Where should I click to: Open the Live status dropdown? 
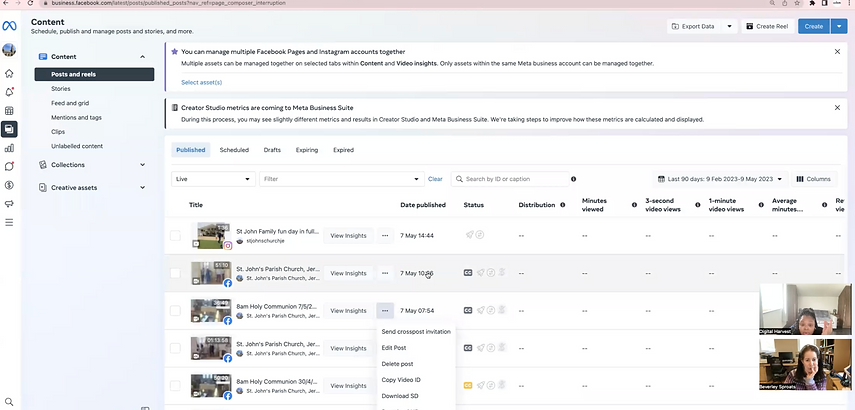[213, 179]
